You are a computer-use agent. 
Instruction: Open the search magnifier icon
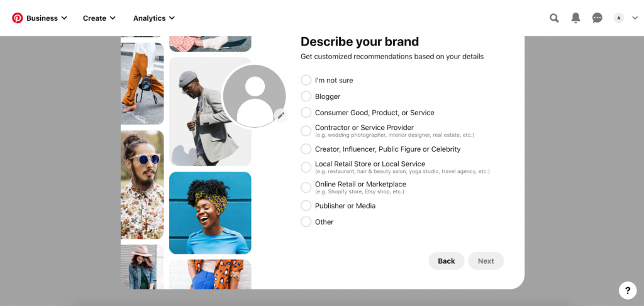tap(554, 18)
